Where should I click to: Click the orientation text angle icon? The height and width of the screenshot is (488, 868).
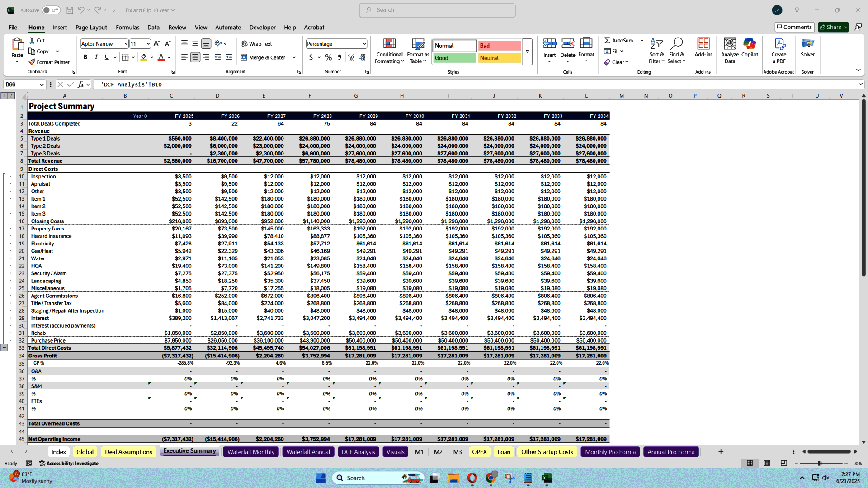tap(218, 44)
